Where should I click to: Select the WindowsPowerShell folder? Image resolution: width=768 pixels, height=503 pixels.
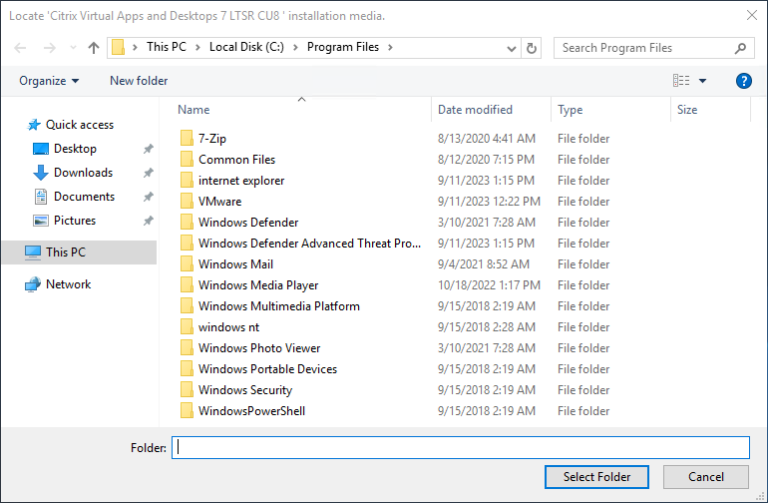[251, 411]
